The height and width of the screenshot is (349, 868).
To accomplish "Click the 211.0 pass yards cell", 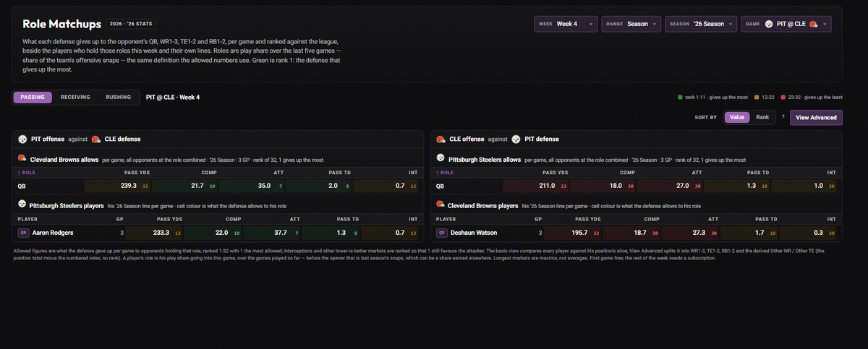I will (x=537, y=186).
